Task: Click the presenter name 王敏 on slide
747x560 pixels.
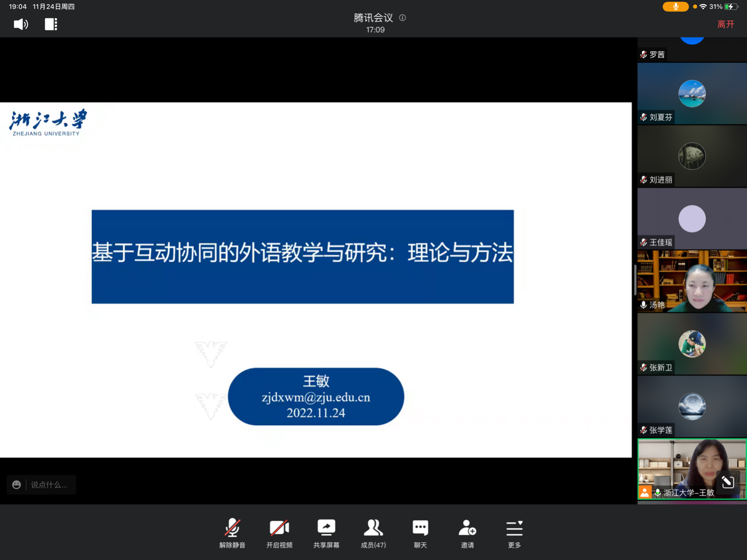Action: click(x=316, y=381)
